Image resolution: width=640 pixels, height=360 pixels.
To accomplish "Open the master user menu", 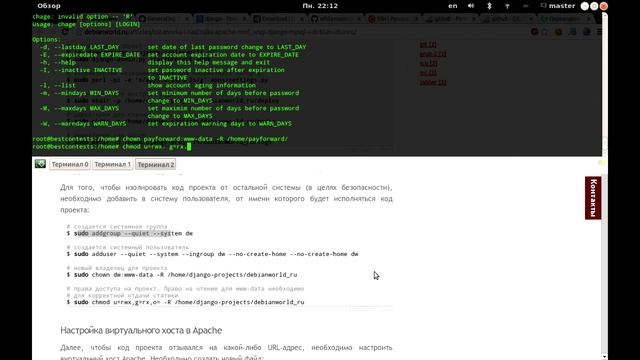I will coord(558,6).
